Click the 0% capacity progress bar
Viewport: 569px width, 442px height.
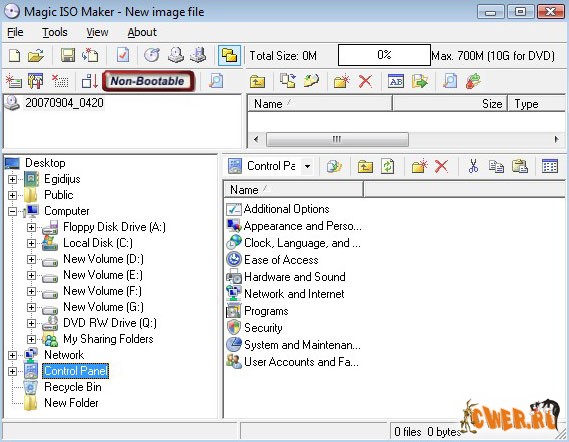[x=384, y=55]
